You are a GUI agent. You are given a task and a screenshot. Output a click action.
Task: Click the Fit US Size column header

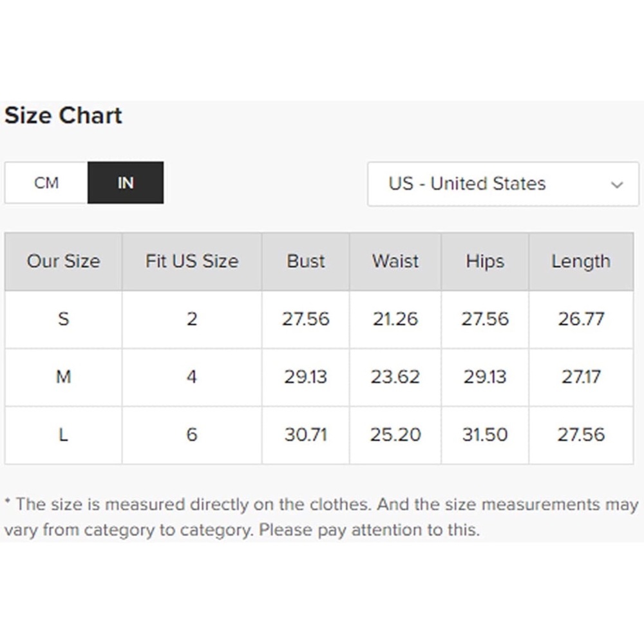(x=192, y=261)
